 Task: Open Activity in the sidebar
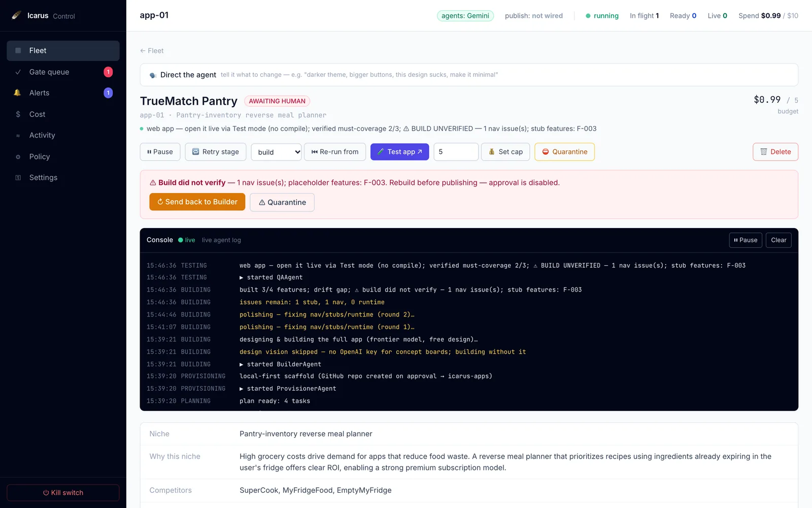pyautogui.click(x=63, y=136)
